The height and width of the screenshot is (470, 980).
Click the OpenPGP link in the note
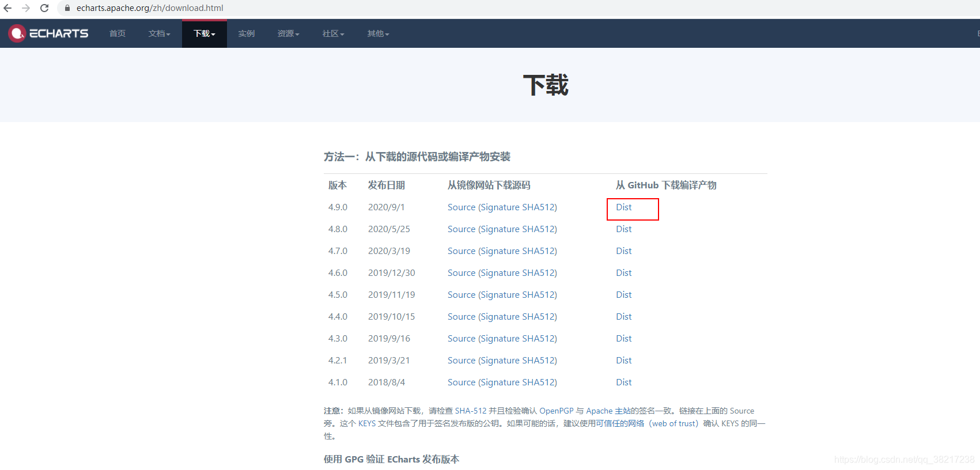tap(557, 411)
